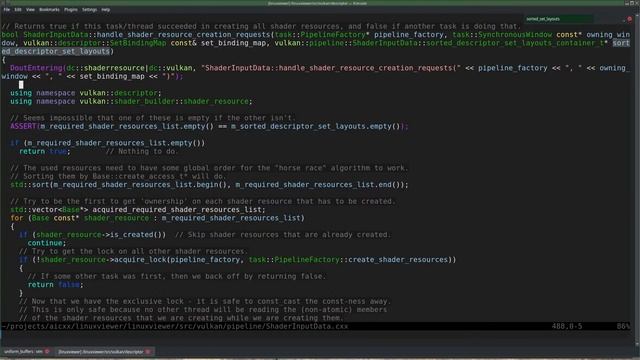Click the 488,0-5 cursor position indicator
This screenshot has width=640, height=360.
(567, 326)
